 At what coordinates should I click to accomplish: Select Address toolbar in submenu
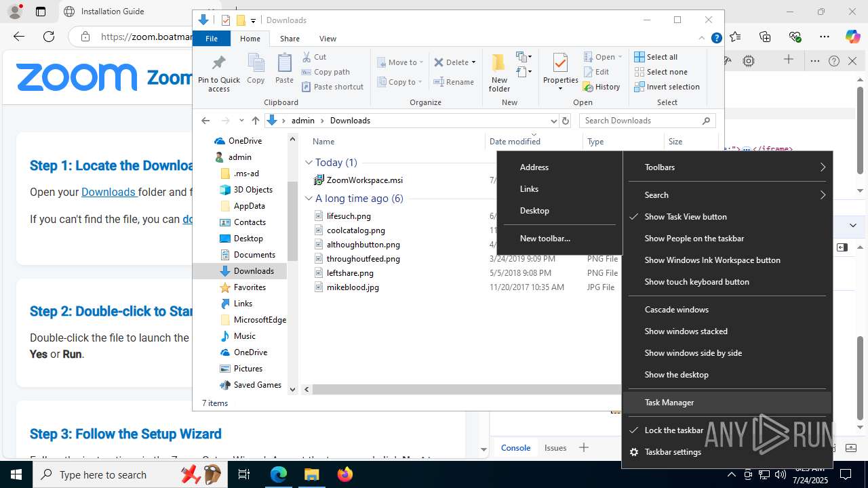click(x=559, y=167)
